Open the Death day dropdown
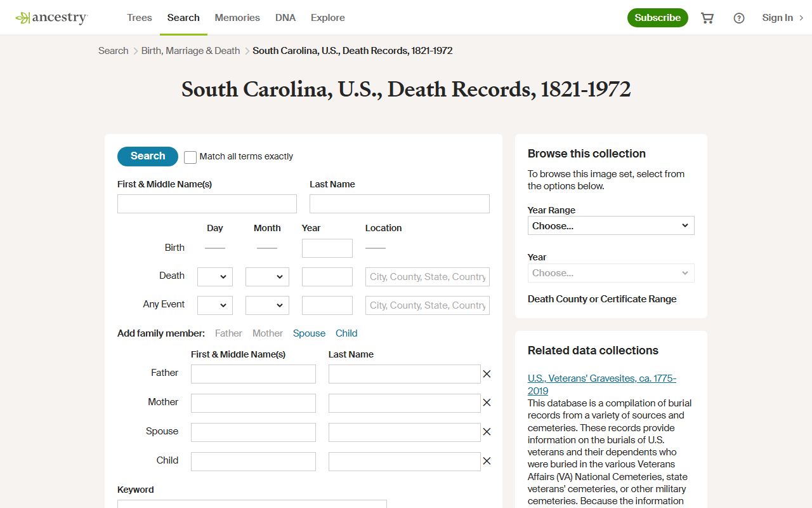This screenshot has width=812, height=508. [x=215, y=277]
